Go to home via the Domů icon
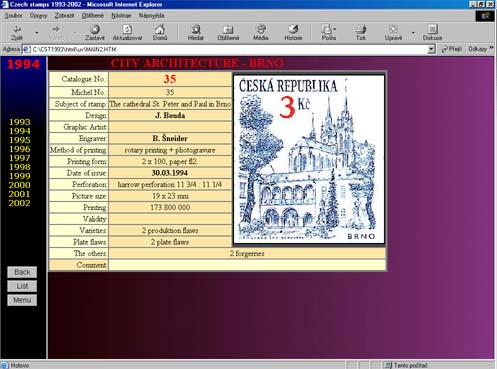The height and width of the screenshot is (369, 497). [x=160, y=29]
